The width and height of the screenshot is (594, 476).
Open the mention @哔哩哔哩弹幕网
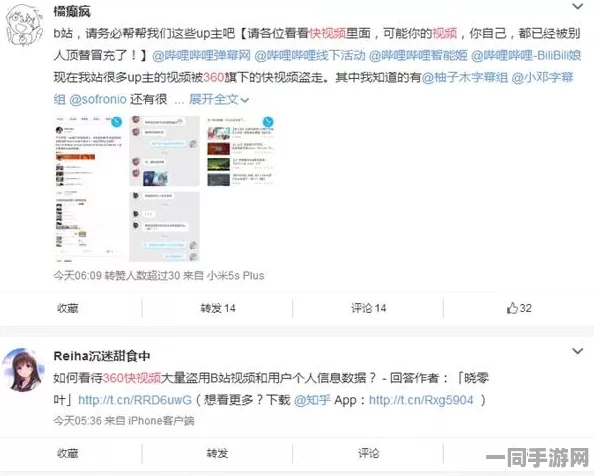[x=202, y=55]
